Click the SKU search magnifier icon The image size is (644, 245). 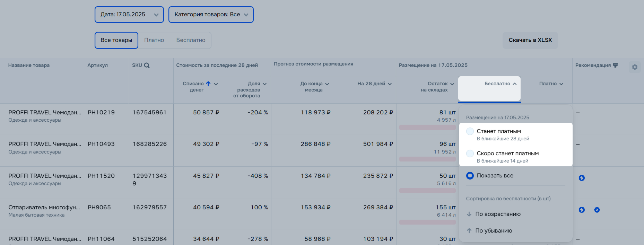[x=147, y=65]
